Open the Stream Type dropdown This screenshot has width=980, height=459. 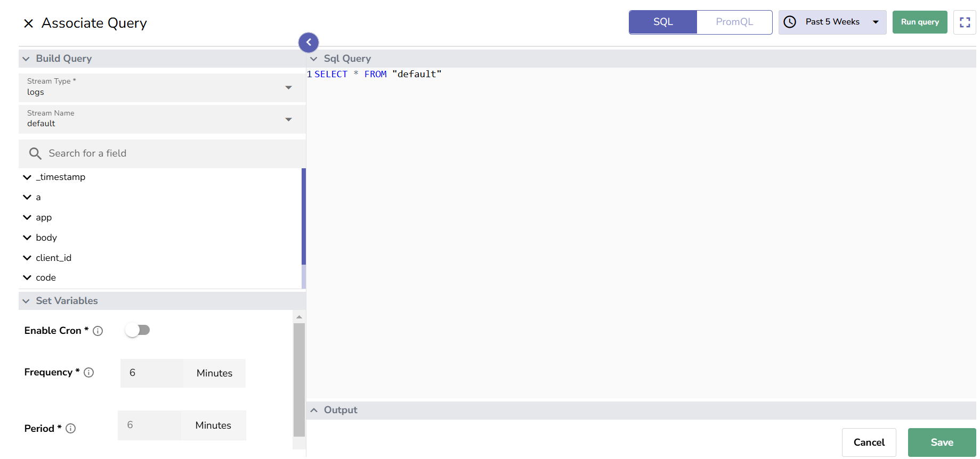click(x=162, y=87)
